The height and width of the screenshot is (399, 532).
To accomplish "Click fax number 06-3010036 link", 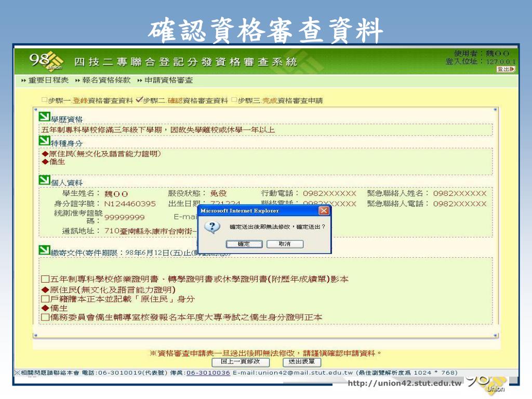I will [x=208, y=373].
